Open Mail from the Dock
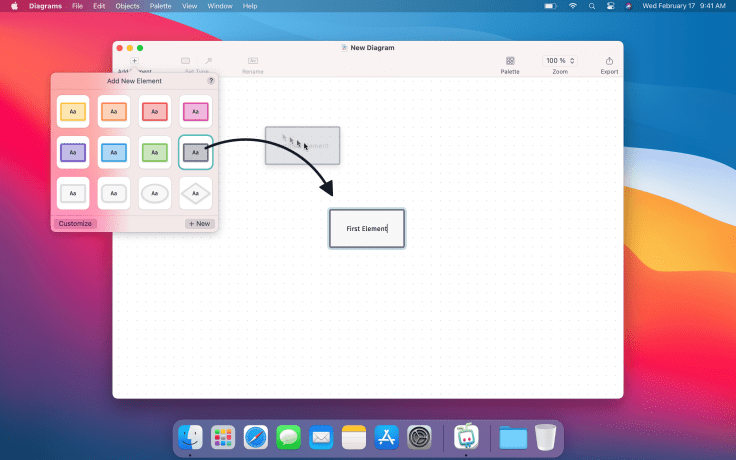The width and height of the screenshot is (736, 460). click(x=321, y=437)
